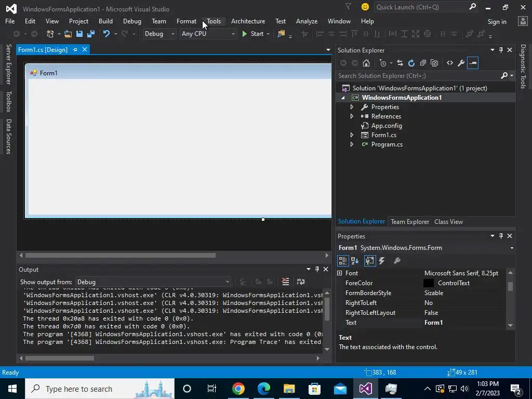Expand the Form1.cs node

tap(352, 135)
